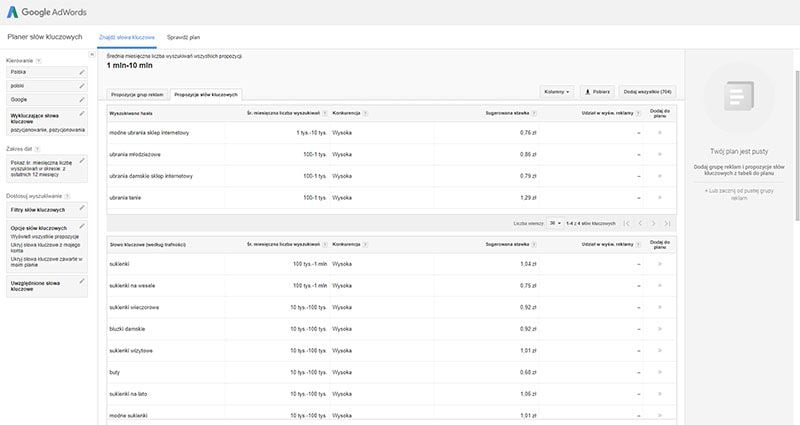Image resolution: width=800 pixels, height=425 pixels.
Task: Select keyword bluzki damskie
Action: (x=127, y=329)
